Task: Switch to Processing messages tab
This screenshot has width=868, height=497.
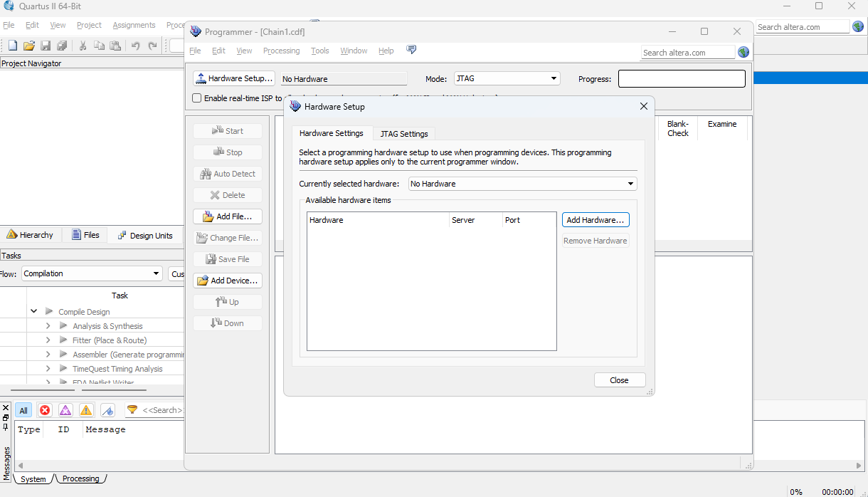Action: 81,478
